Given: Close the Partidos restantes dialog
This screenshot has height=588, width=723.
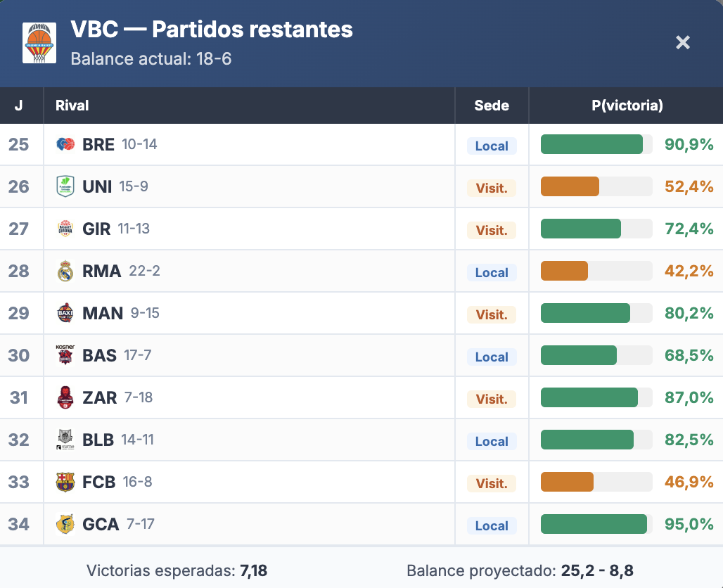Looking at the screenshot, I should tap(682, 42).
